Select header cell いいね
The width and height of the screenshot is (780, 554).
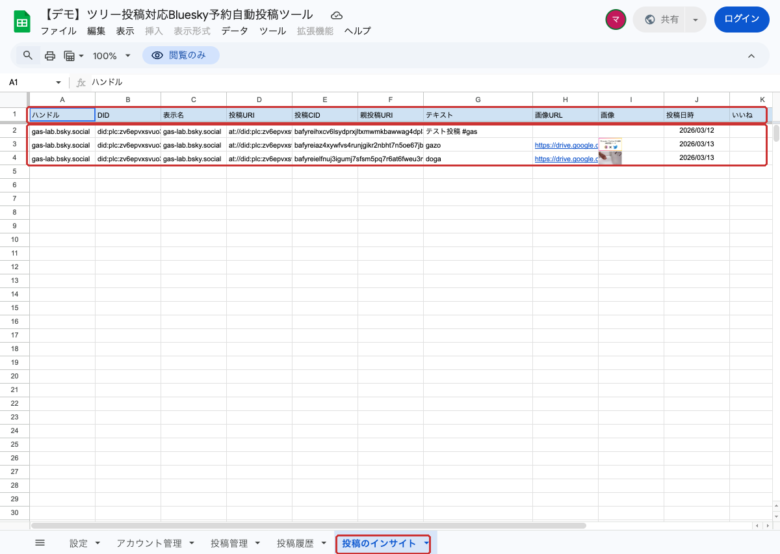click(751, 115)
